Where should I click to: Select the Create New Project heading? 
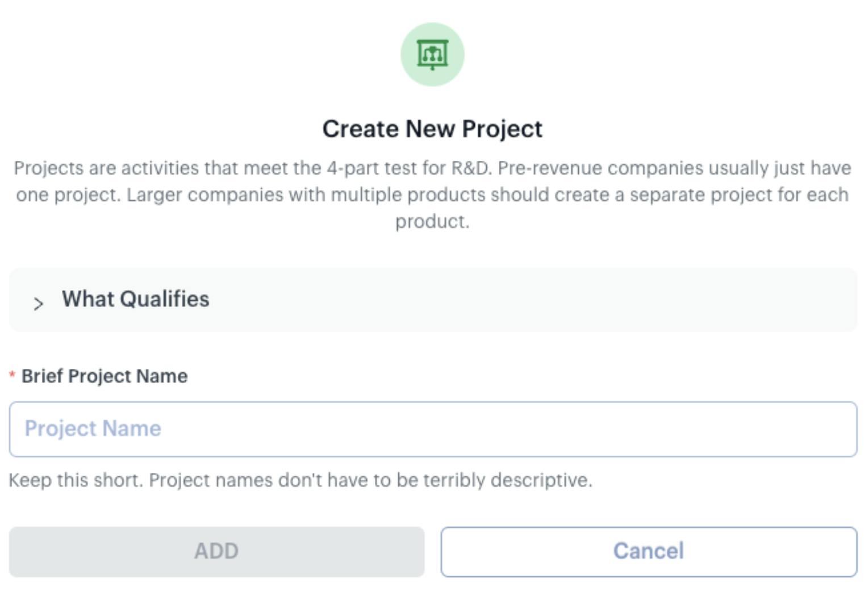click(x=433, y=129)
